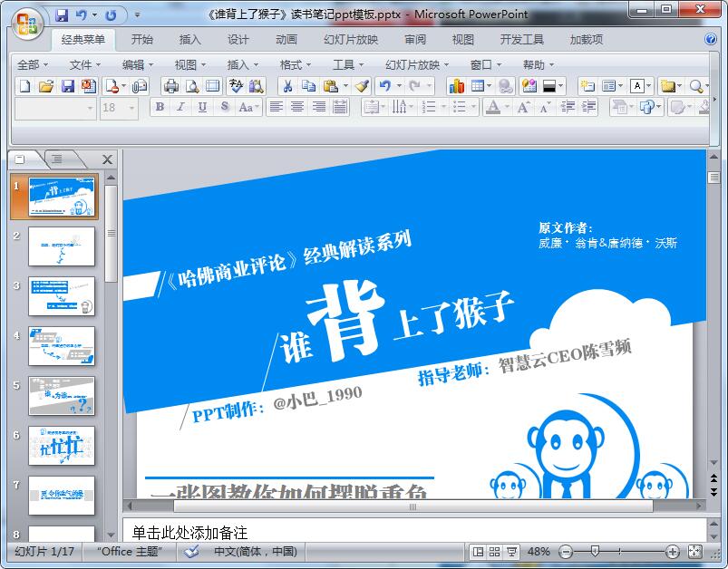Select slide 6 thumbnail
The height and width of the screenshot is (569, 728).
(x=62, y=446)
